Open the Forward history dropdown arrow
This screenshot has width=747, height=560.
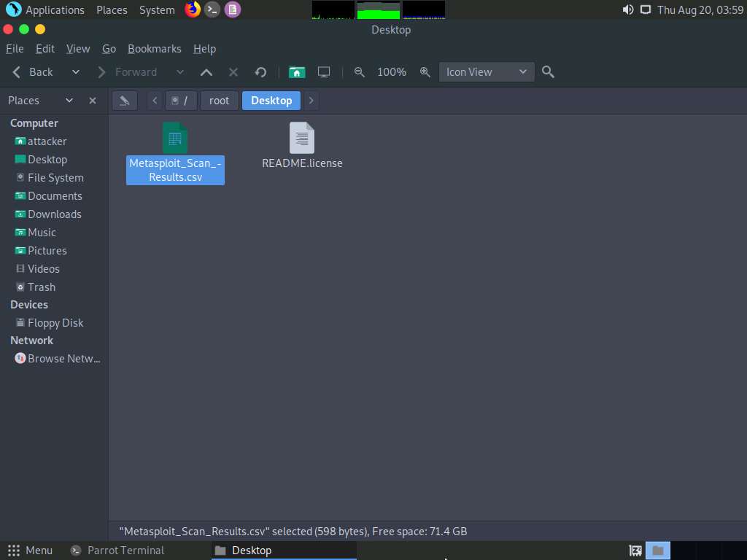[179, 72]
